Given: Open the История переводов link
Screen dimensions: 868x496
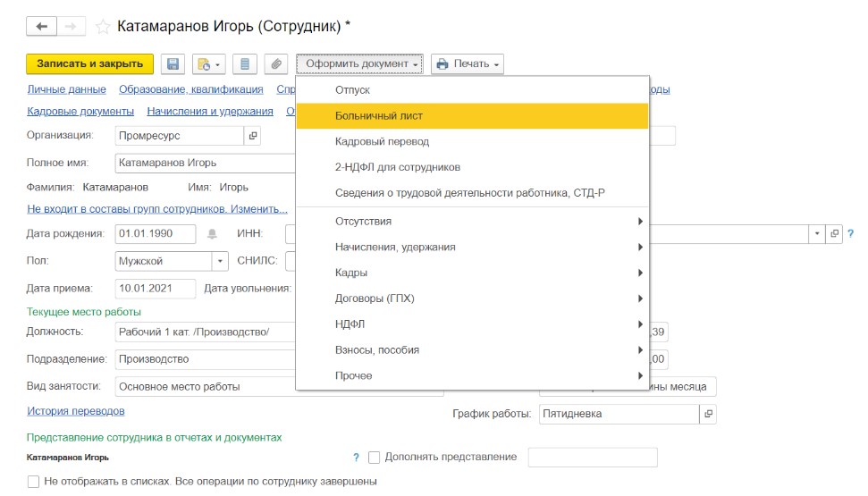Looking at the screenshot, I should 75,411.
